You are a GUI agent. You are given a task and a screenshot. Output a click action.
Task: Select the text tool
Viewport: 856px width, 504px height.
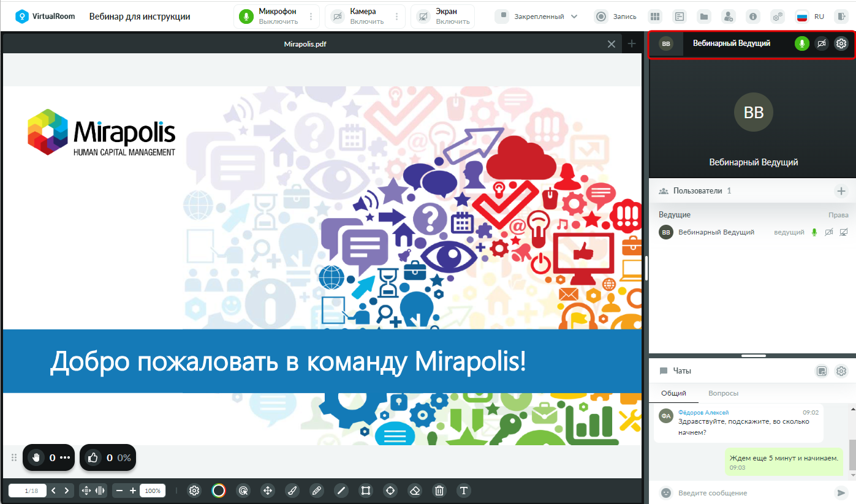pos(464,491)
